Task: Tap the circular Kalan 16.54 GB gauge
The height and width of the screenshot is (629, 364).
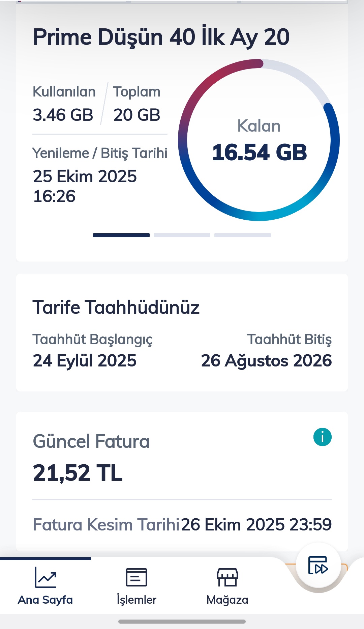Action: (x=259, y=140)
